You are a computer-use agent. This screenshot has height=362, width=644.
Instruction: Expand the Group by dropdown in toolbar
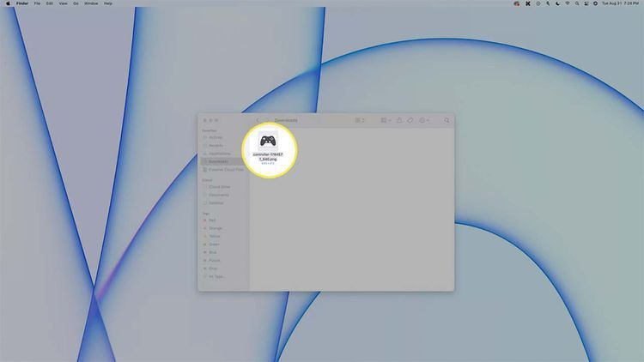[x=386, y=121]
